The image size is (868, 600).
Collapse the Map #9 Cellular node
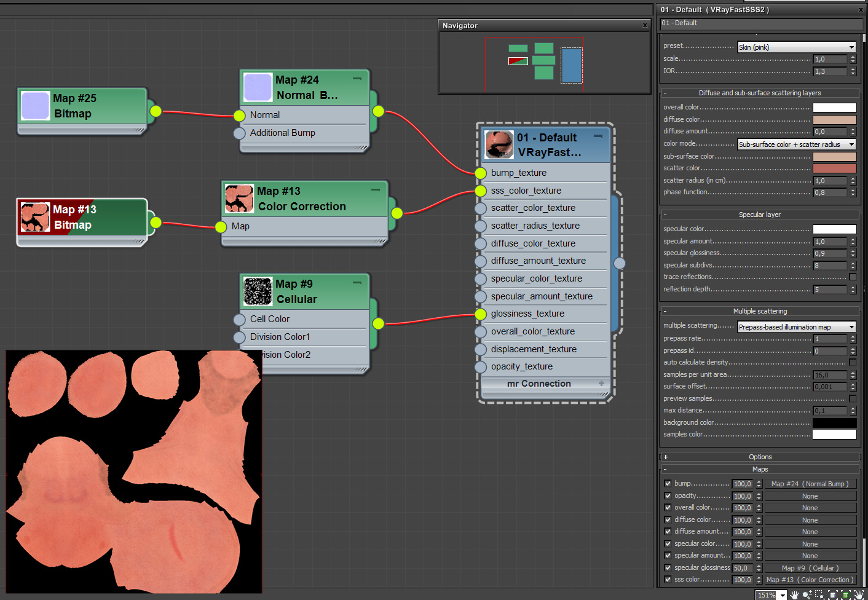pyautogui.click(x=357, y=283)
